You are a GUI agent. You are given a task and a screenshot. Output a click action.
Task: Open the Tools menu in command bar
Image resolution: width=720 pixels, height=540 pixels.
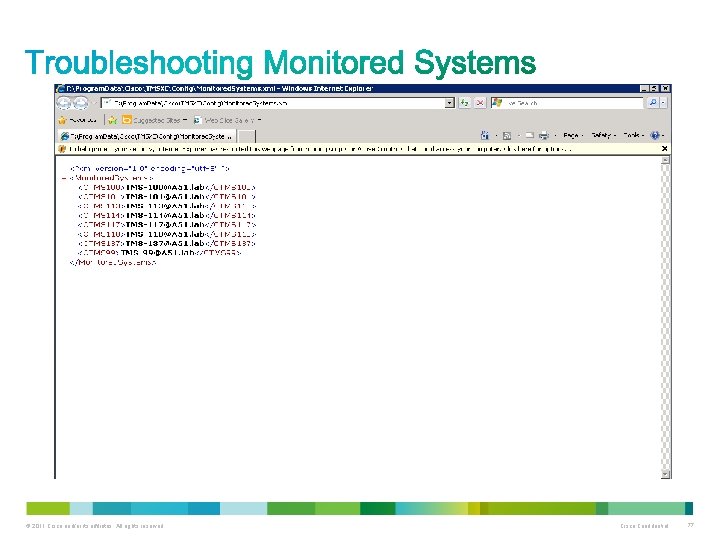pos(633,135)
